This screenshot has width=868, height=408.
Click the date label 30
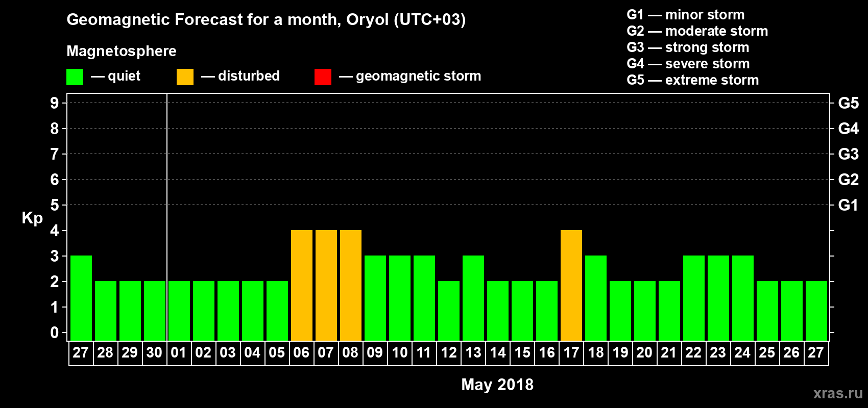[x=154, y=353]
